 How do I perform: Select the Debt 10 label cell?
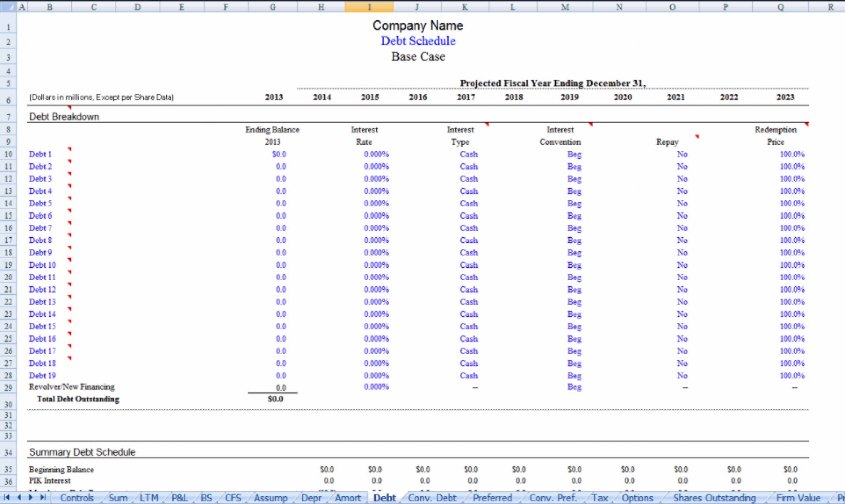point(42,265)
